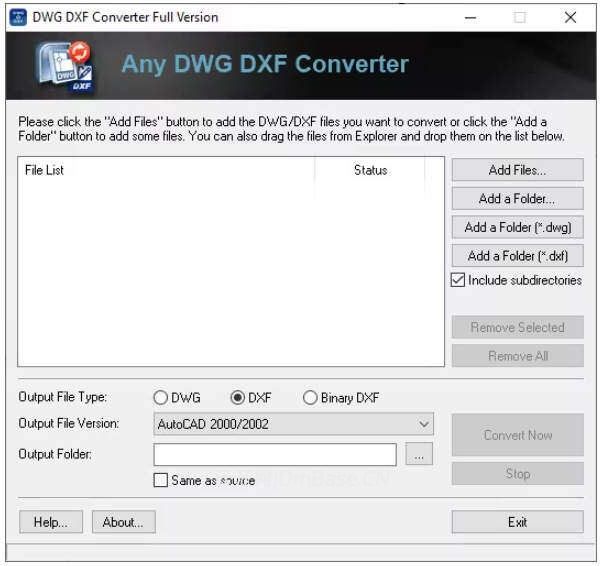This screenshot has width=601, height=566.
Task: Click the Add Files... button
Action: click(517, 170)
